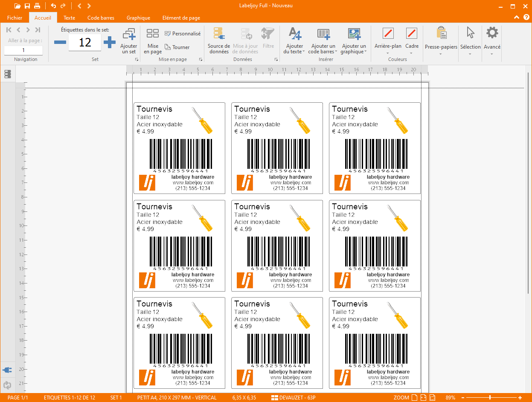Go to the last page in Navigation
The image size is (532, 402).
pos(38,30)
